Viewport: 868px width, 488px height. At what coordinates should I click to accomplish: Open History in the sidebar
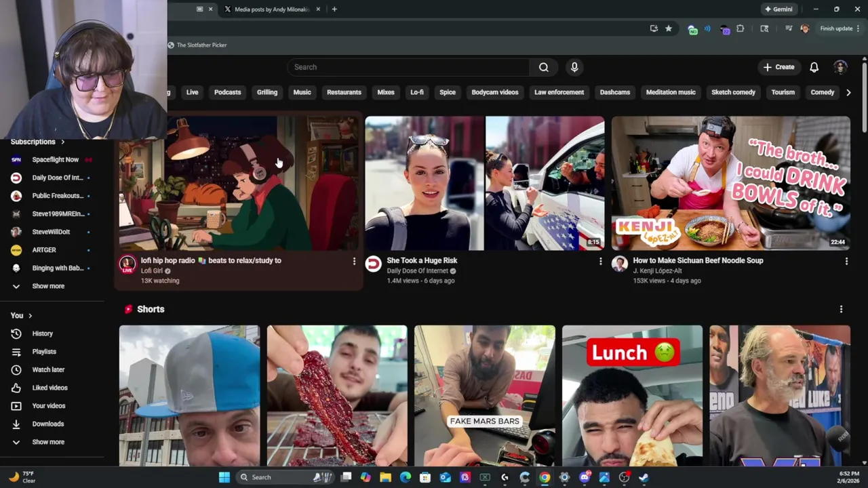(x=42, y=333)
